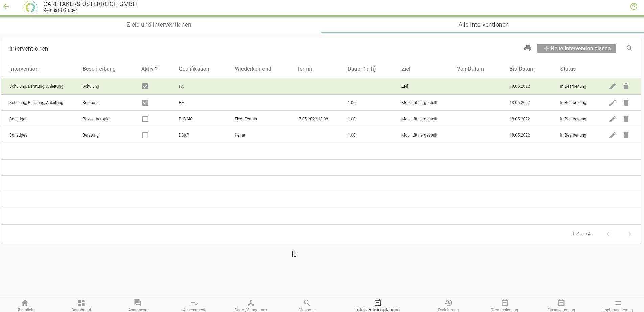Uncheck Aktiv for the Schulung row
The image size is (644, 312).
pos(145,86)
